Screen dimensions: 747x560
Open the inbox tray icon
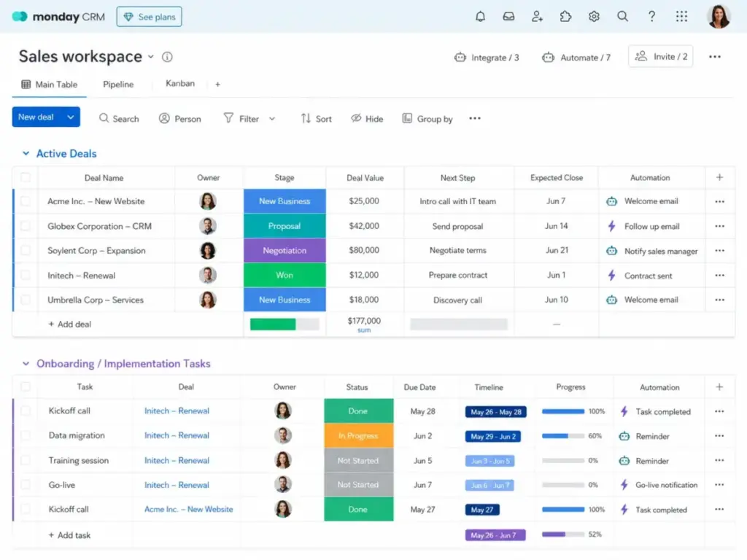(508, 17)
